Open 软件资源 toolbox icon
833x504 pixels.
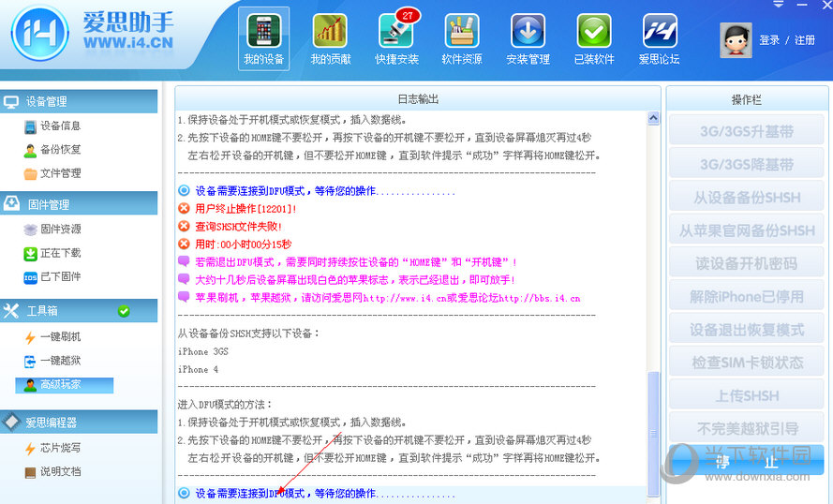click(x=462, y=38)
